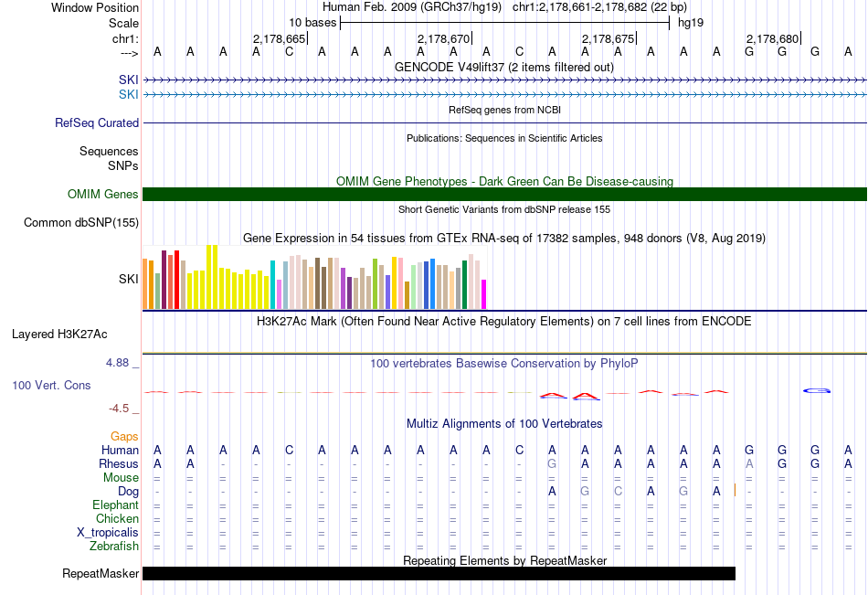The image size is (868, 595).
Task: Select the dark green OMIM Genes bar
Action: pos(504,194)
